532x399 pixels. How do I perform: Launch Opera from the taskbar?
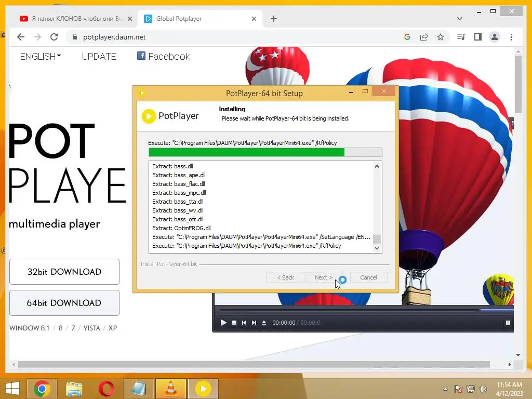click(106, 389)
